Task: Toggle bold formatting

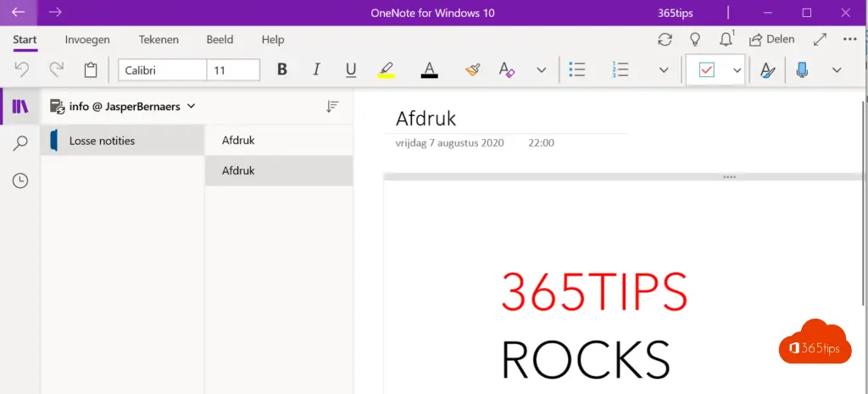Action: pos(282,70)
